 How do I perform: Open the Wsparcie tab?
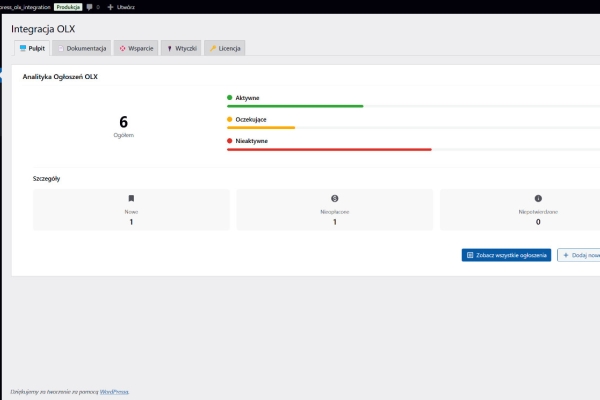point(136,48)
